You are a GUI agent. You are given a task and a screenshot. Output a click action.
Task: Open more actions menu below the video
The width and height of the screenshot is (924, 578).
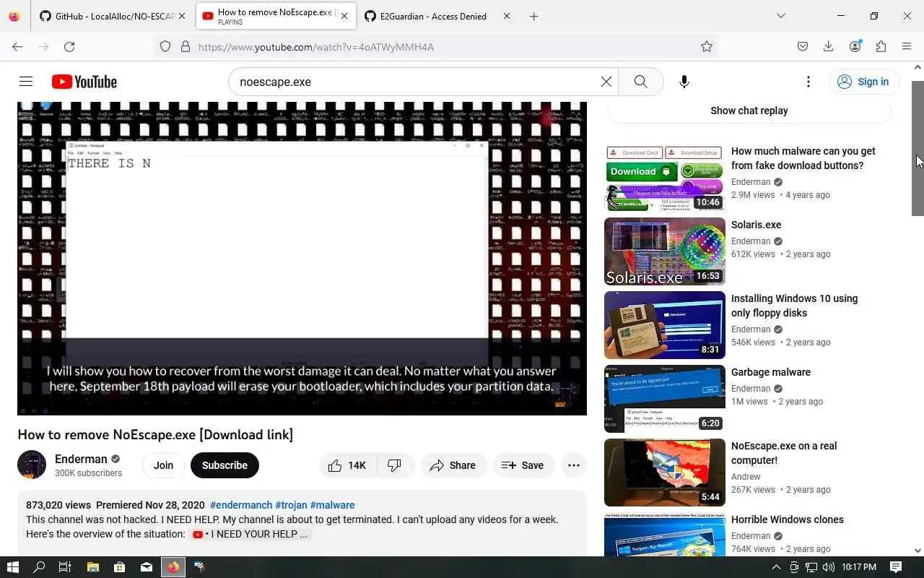click(574, 465)
